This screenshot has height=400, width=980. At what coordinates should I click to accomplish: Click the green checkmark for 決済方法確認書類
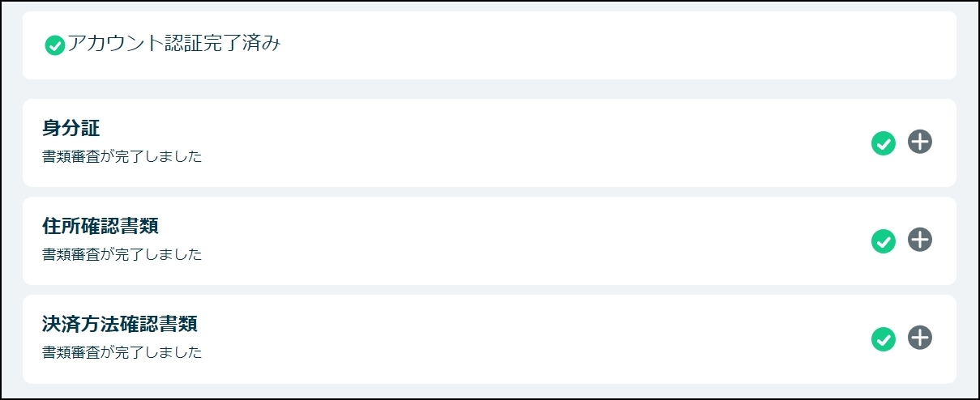883,339
